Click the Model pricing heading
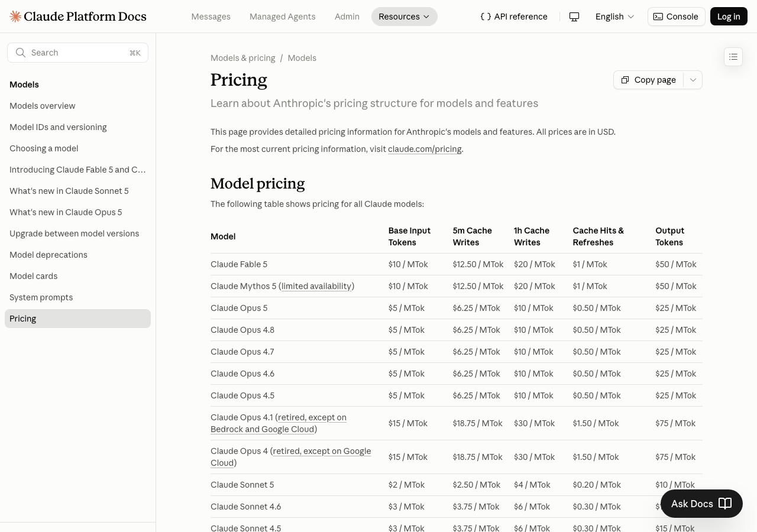757x532 pixels. tap(258, 184)
